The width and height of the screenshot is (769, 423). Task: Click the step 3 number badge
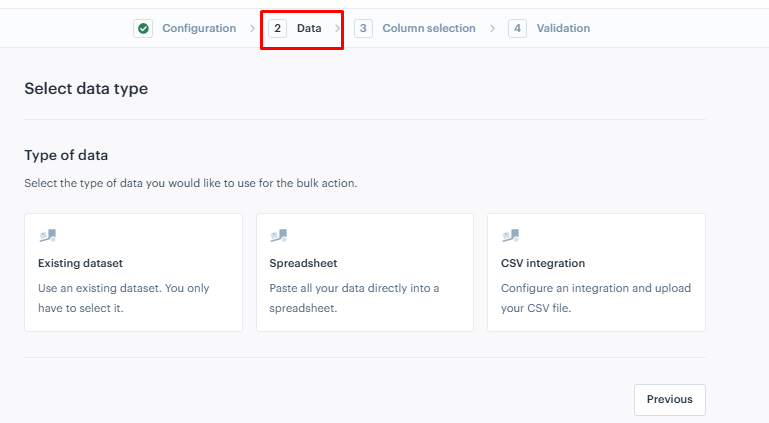363,28
